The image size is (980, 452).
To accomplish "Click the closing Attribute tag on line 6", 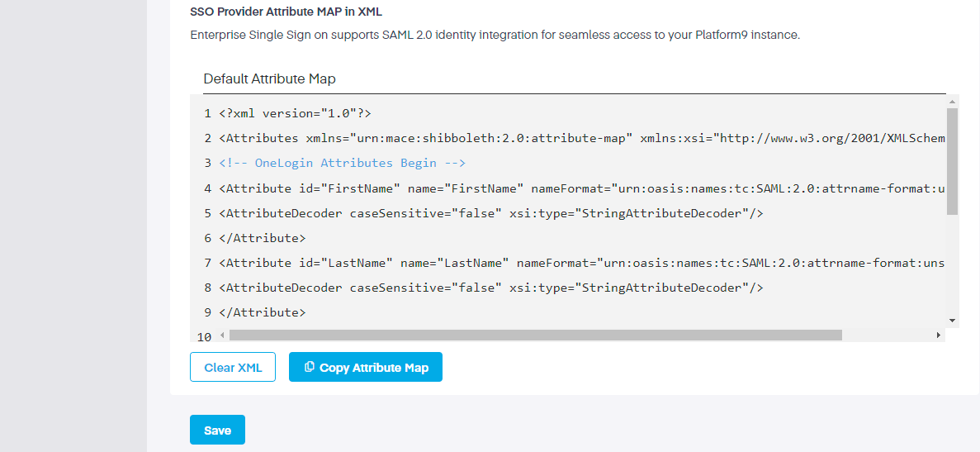I will point(263,238).
